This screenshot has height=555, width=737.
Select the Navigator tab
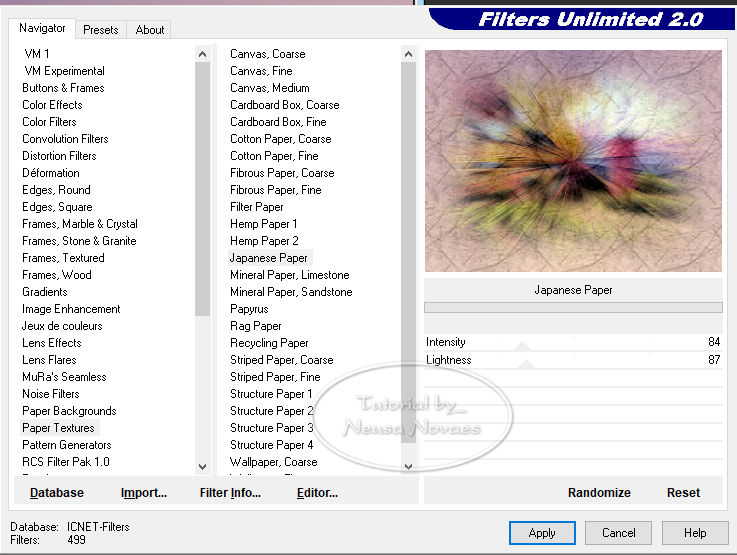42,28
